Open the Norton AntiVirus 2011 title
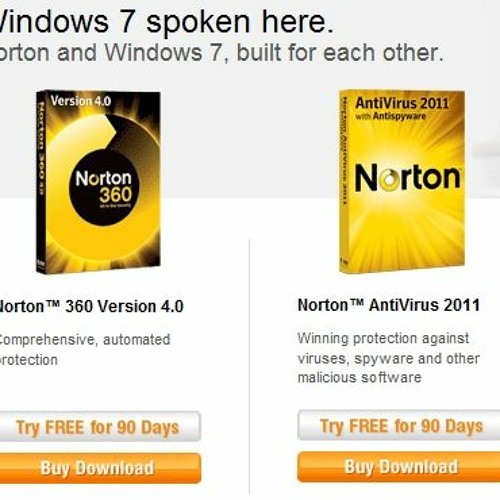 (389, 305)
